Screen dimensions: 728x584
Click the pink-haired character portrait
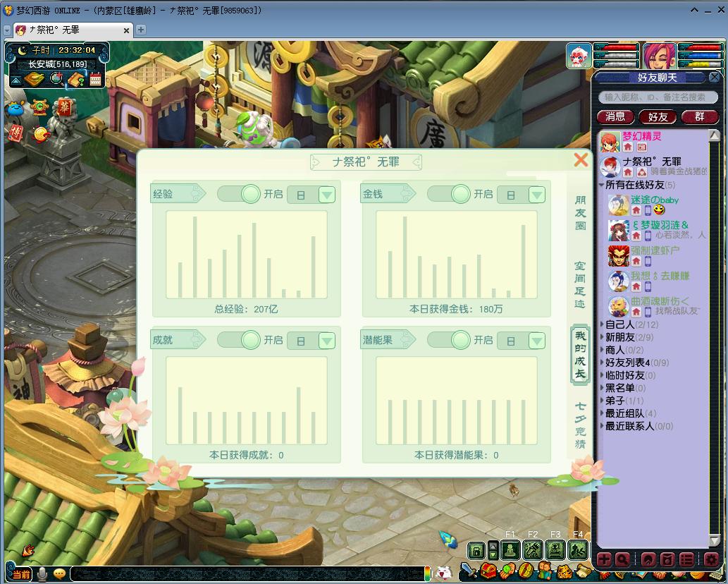[659, 56]
